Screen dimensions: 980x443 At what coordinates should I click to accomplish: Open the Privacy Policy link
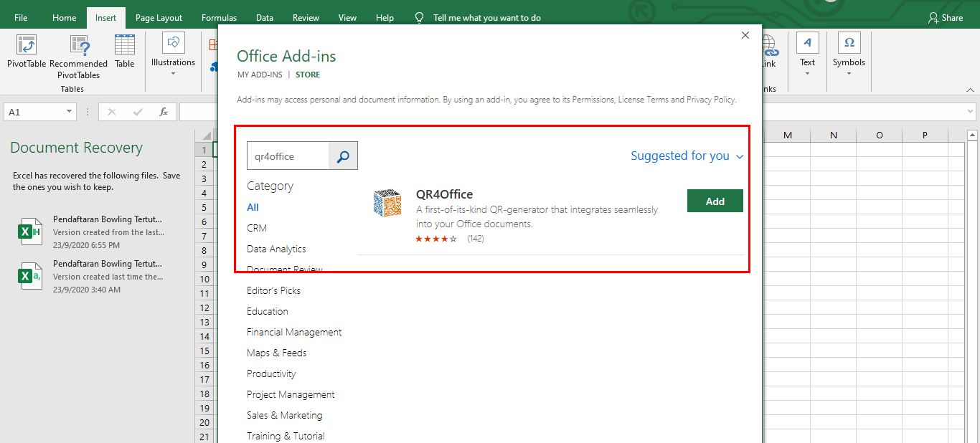pos(710,100)
